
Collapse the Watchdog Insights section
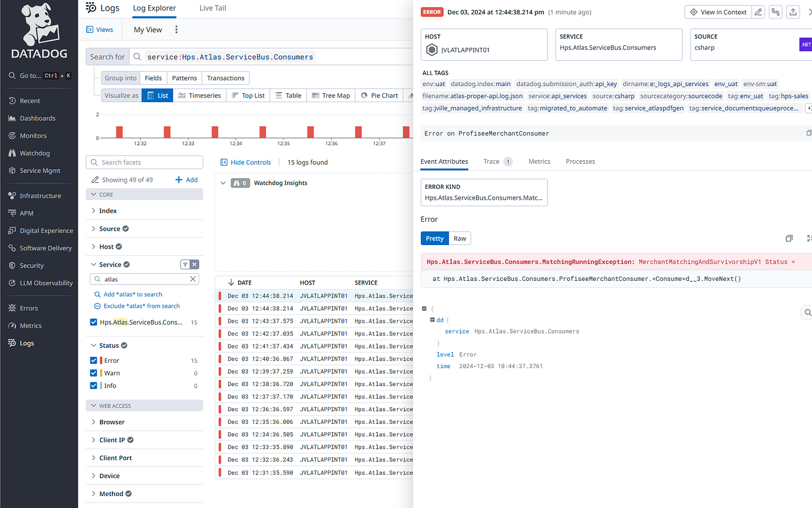tap(223, 183)
